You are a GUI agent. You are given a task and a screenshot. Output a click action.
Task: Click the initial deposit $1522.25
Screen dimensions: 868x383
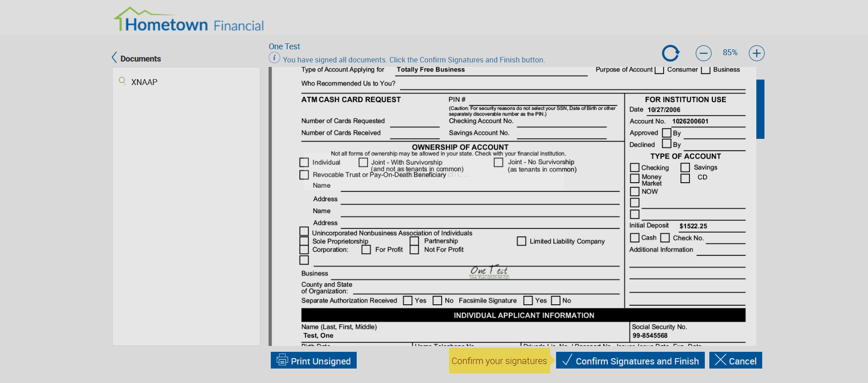click(x=693, y=226)
